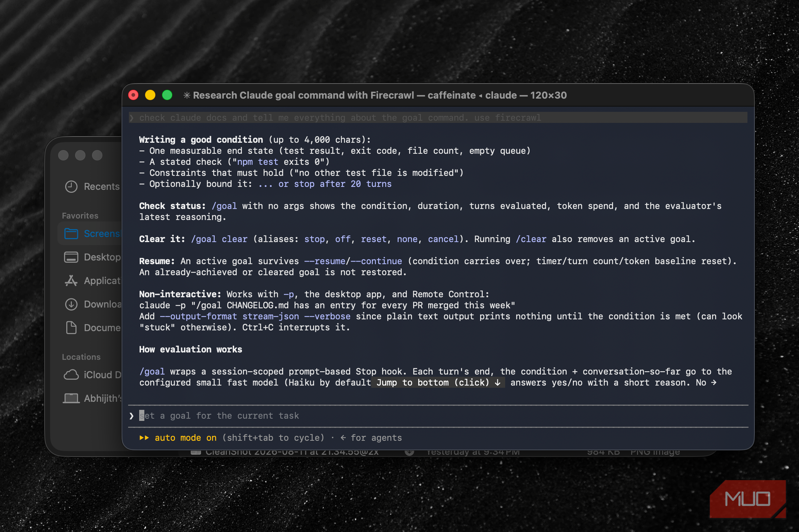The width and height of the screenshot is (799, 532).
Task: Click the previous prompt 'check claude docs' line
Action: [438, 118]
